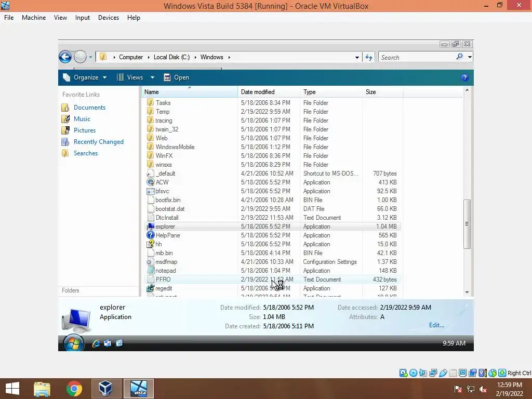Open Searches favorite link
This screenshot has width=532, height=399.
coord(86,153)
